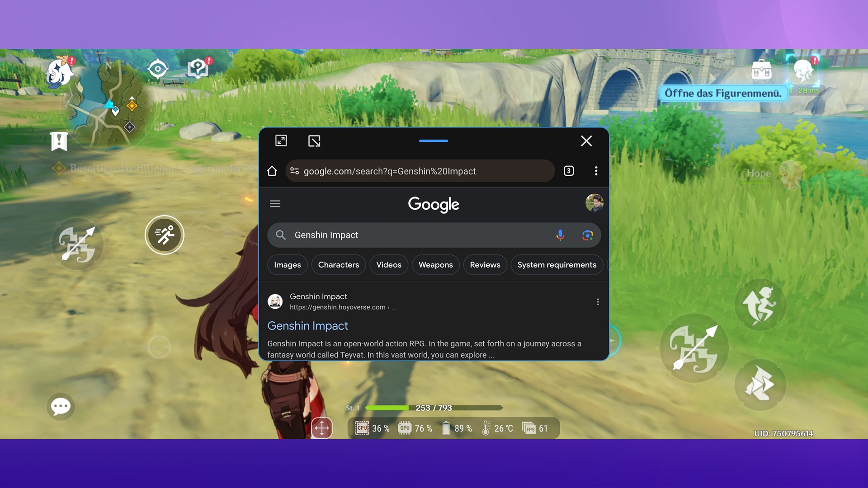868x488 pixels.
Task: Expand floating browser to fullscreen
Action: (x=281, y=141)
